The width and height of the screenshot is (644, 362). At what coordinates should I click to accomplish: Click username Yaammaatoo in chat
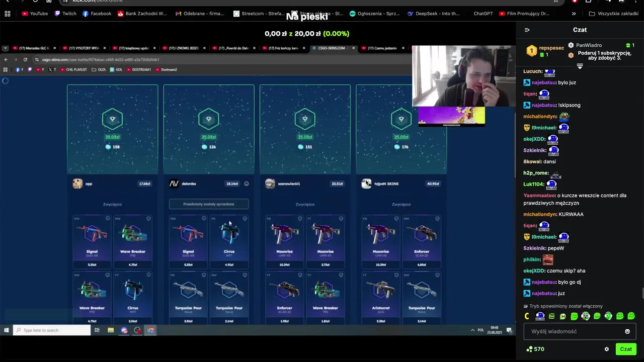(x=539, y=196)
